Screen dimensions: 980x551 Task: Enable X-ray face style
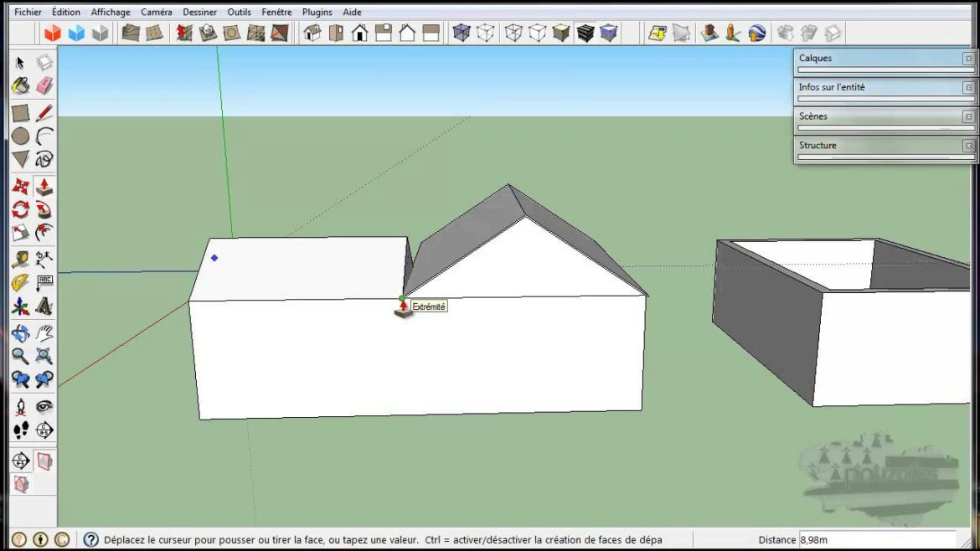[462, 33]
